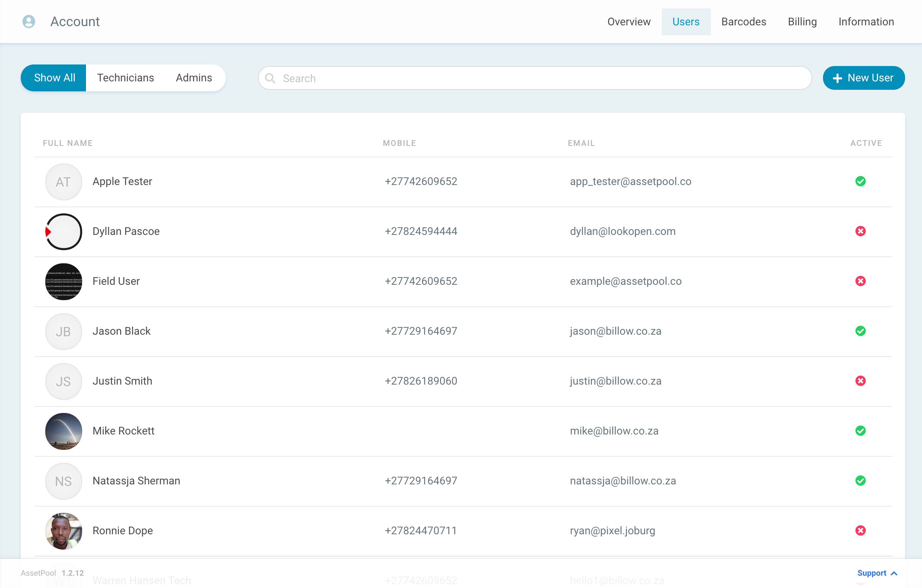This screenshot has width=922, height=588.
Task: Collapse the Support panel chevron
Action: pos(894,573)
